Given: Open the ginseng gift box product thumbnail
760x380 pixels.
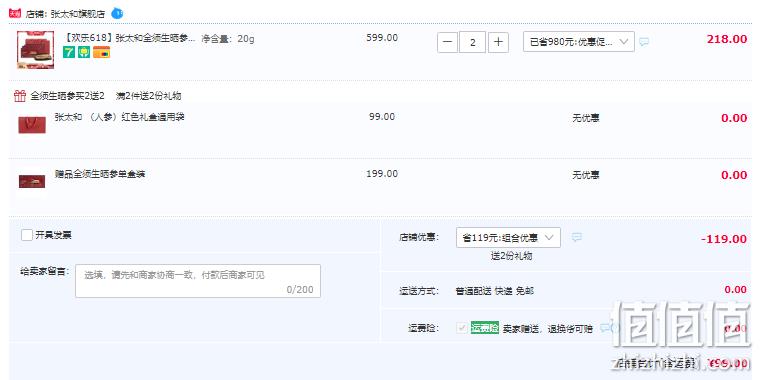Looking at the screenshot, I should click(35, 50).
